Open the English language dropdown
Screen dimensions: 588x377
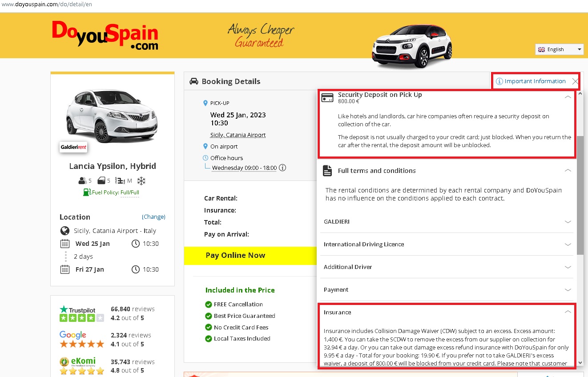point(560,49)
